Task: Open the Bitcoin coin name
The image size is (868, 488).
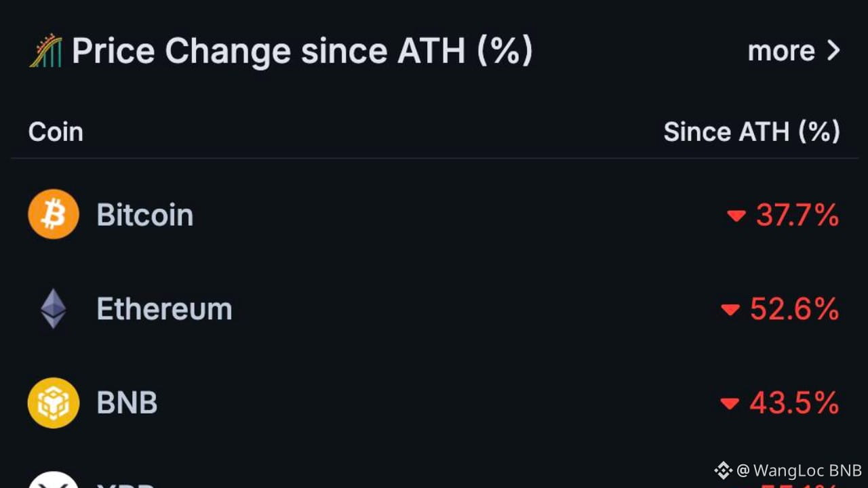Action: point(145,215)
